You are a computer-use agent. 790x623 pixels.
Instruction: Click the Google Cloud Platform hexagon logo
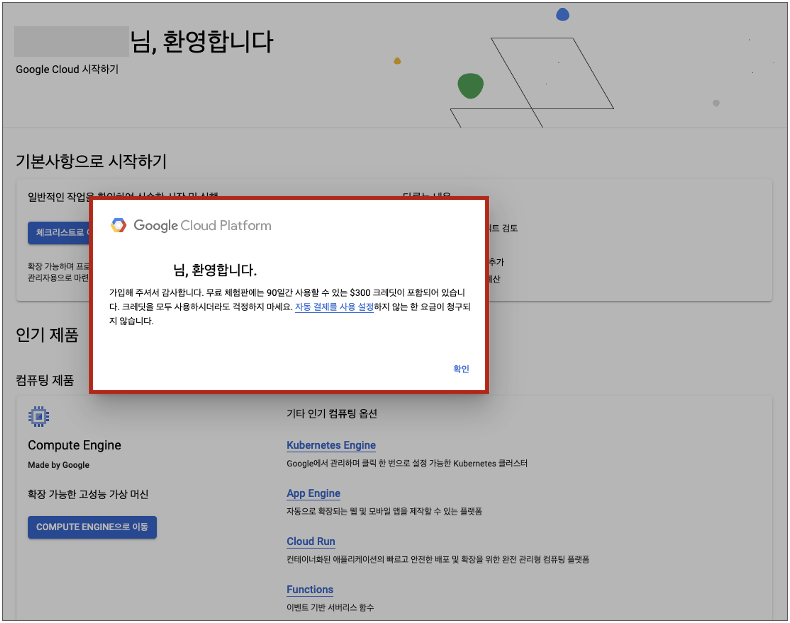coord(119,225)
